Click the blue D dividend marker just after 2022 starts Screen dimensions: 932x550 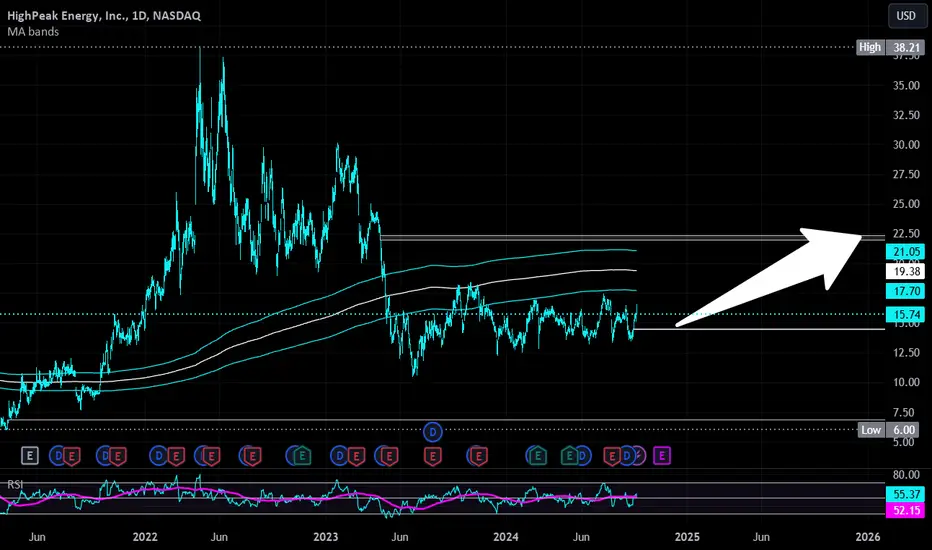(159, 456)
